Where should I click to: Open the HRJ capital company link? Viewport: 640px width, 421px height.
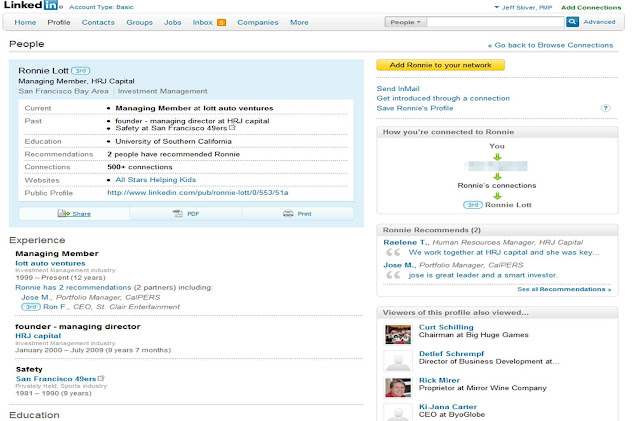[38, 336]
